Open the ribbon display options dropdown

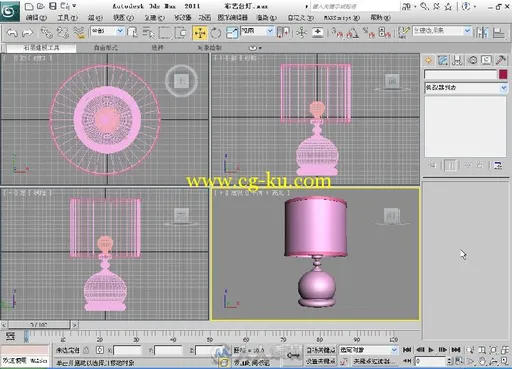256,48
